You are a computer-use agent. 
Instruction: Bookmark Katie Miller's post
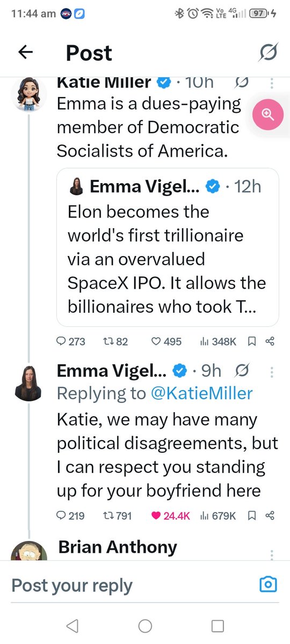coord(251,341)
